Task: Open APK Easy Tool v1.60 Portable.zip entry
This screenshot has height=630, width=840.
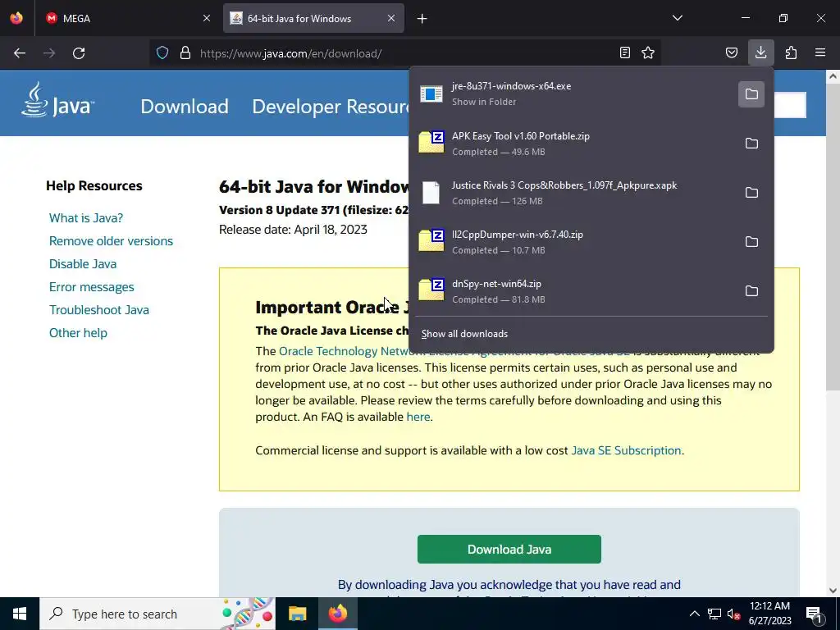Action: pos(573,144)
